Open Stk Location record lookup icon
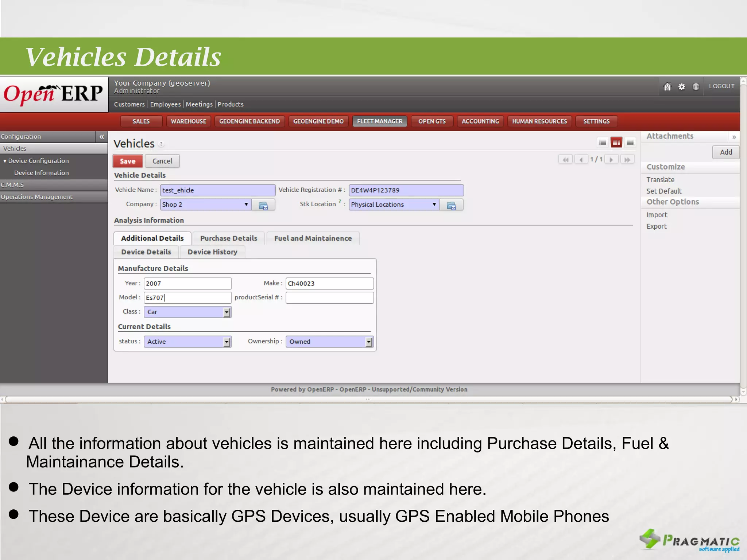Image resolution: width=747 pixels, height=560 pixels. [452, 205]
